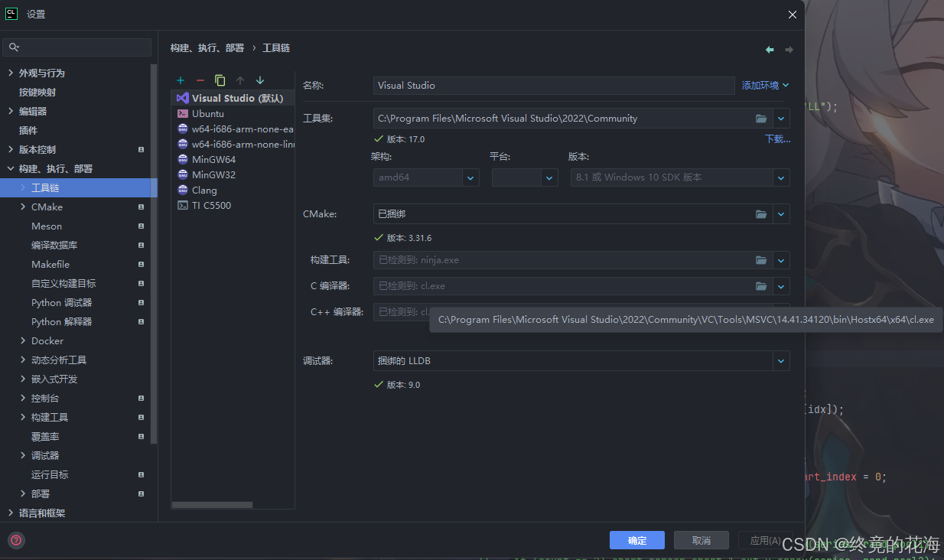Screen dimensions: 944x560
Task: Open the 调试器 捆绑的 LLDB dropdown
Action: click(781, 360)
